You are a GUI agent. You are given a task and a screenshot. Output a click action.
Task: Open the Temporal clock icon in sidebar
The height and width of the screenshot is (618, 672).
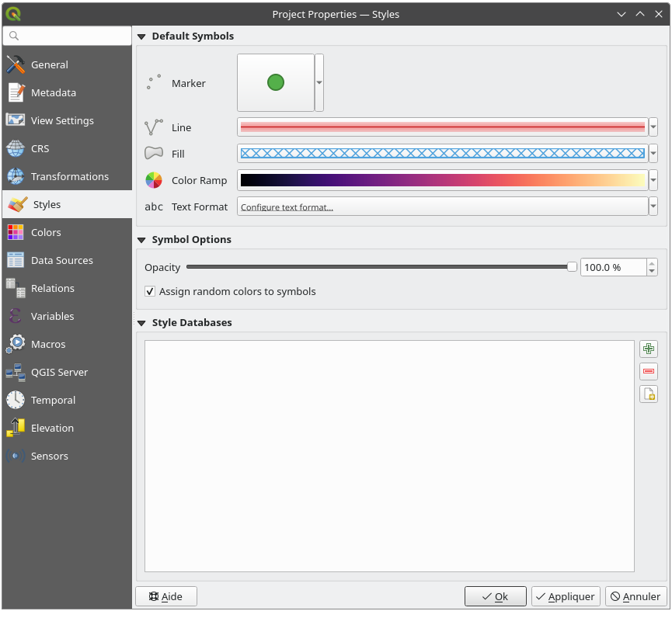(16, 401)
